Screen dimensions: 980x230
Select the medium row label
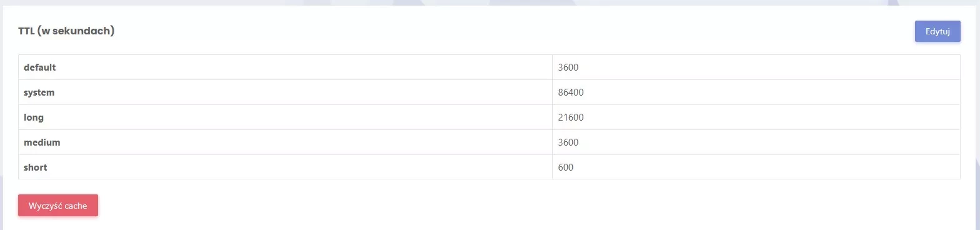42,142
